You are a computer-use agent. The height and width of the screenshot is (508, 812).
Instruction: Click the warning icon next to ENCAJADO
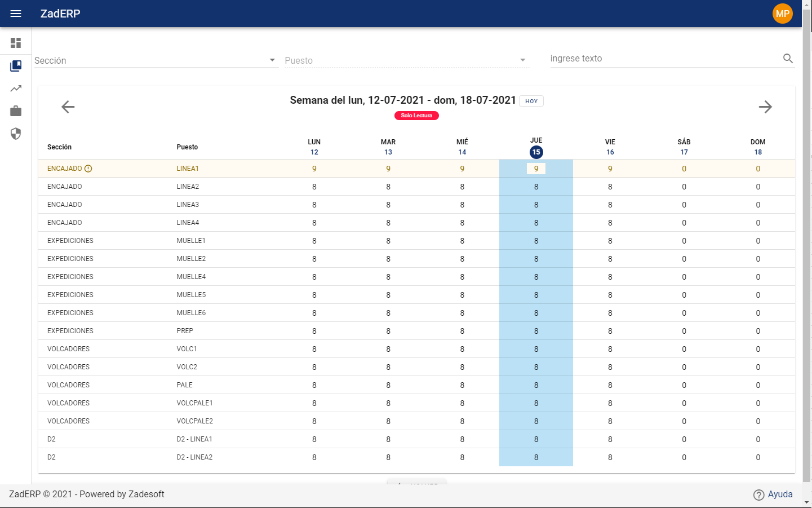pos(88,169)
